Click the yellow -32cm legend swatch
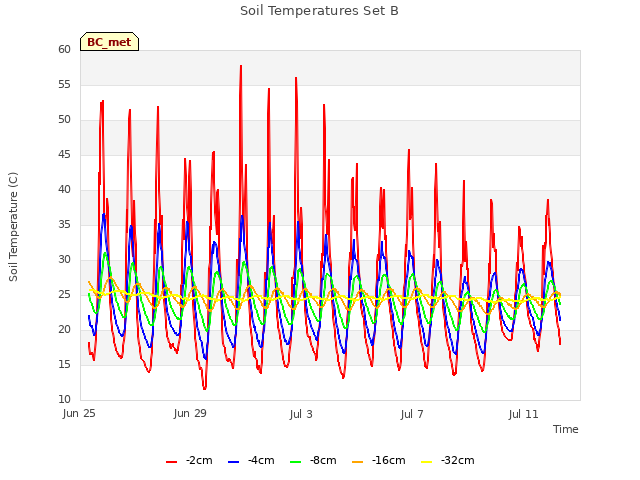The image size is (640, 480). (427, 462)
